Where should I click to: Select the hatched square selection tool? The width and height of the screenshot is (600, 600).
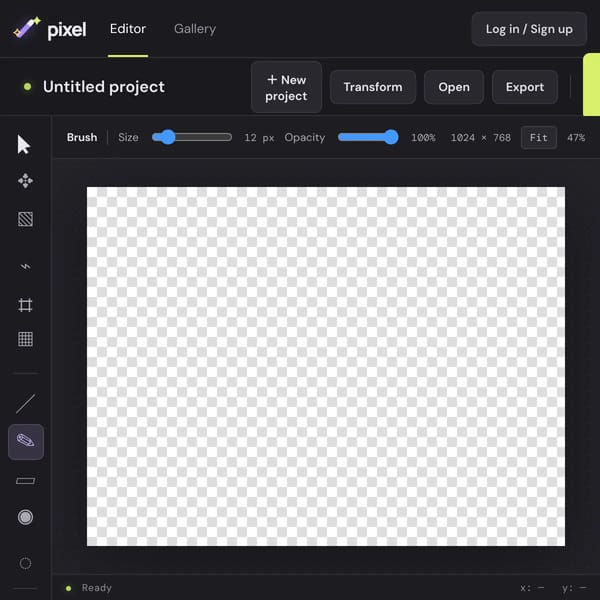coord(25,219)
